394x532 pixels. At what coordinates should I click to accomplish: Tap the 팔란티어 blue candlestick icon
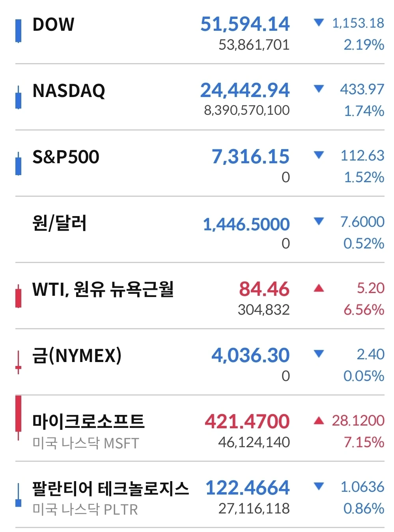tap(18, 495)
